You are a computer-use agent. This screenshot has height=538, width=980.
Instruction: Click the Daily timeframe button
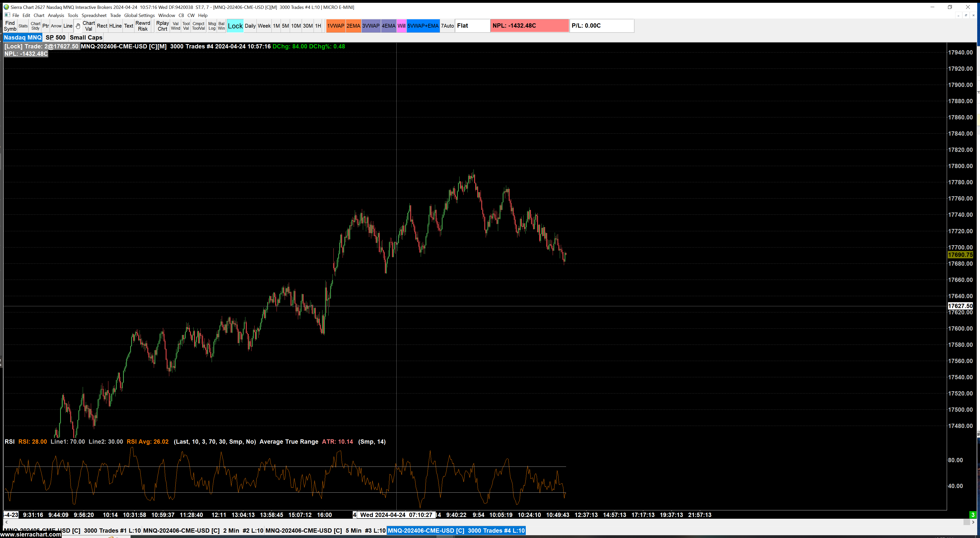tap(250, 26)
